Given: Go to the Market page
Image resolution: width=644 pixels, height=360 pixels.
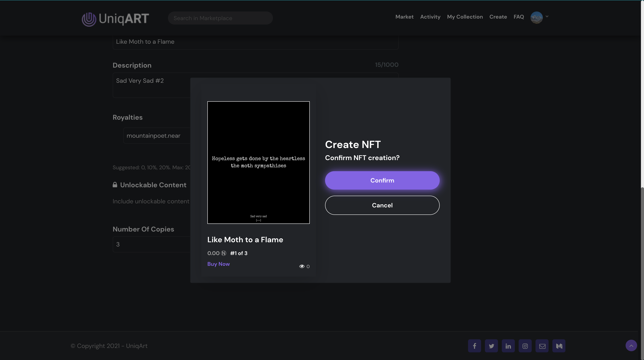Looking at the screenshot, I should 404,17.
